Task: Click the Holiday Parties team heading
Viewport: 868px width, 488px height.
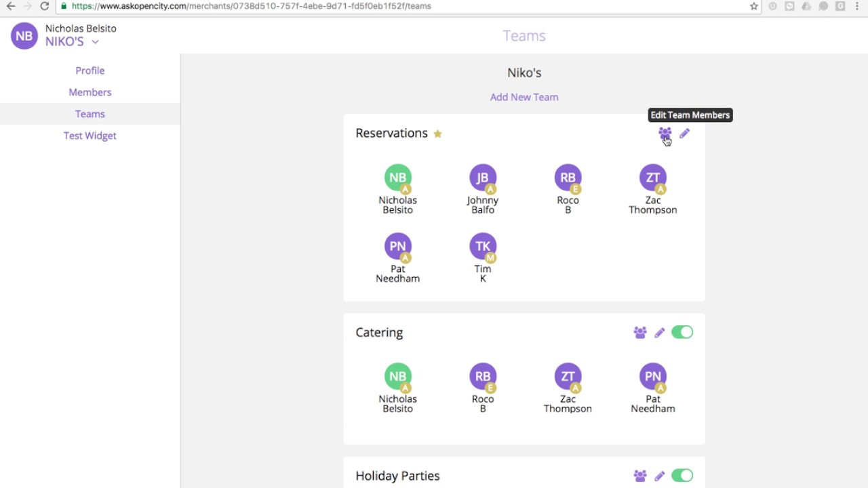Action: point(397,476)
